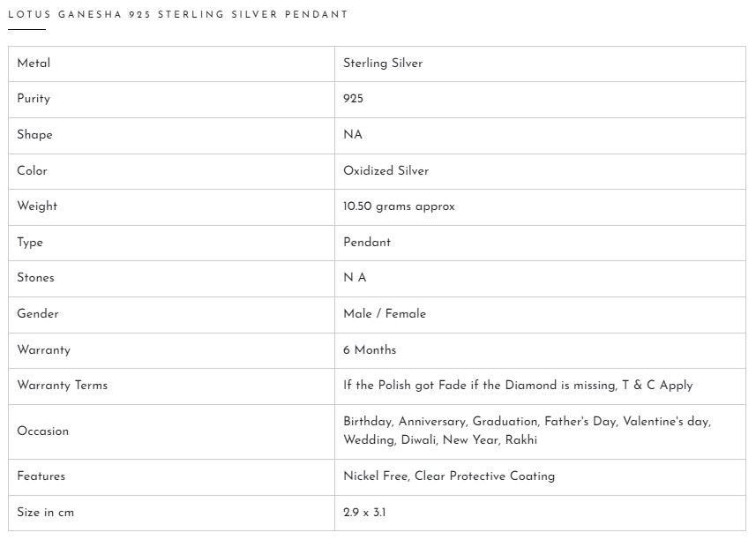Click the 6 Months warranty value

(370, 349)
